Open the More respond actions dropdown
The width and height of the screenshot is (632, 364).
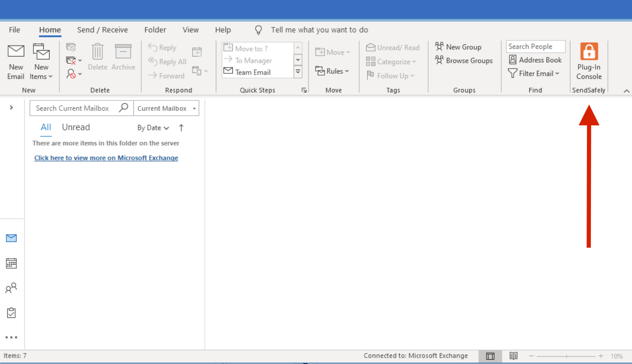point(200,71)
